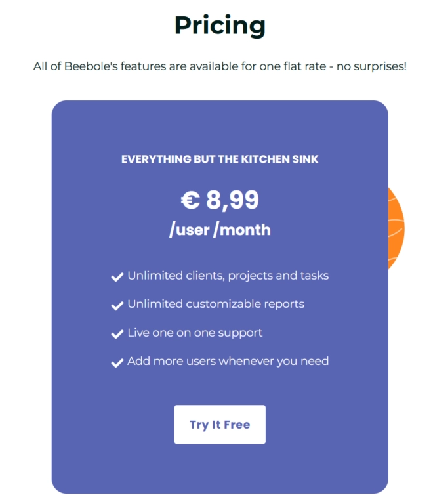Select the Unlimited clients, projects and tasks text
431x504 pixels.
(228, 276)
